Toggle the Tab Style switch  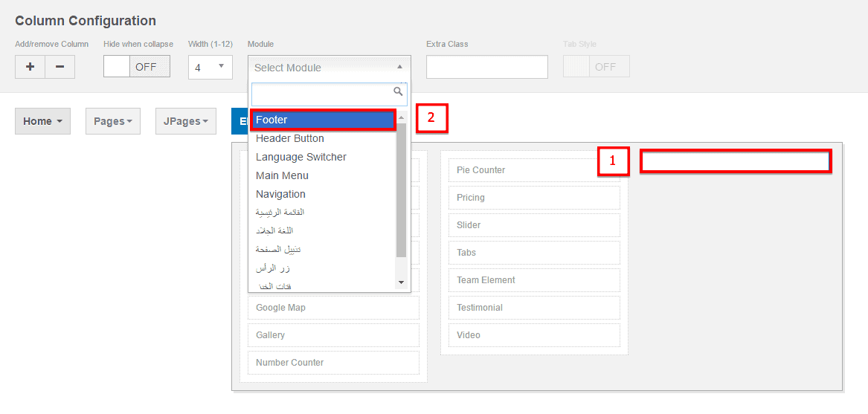point(597,67)
